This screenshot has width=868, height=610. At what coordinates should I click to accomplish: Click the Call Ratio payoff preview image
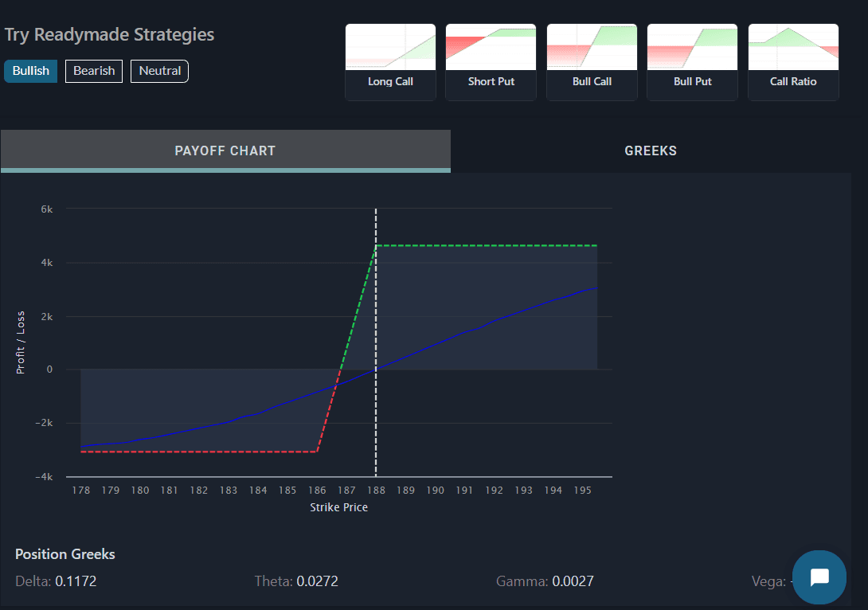pos(793,45)
